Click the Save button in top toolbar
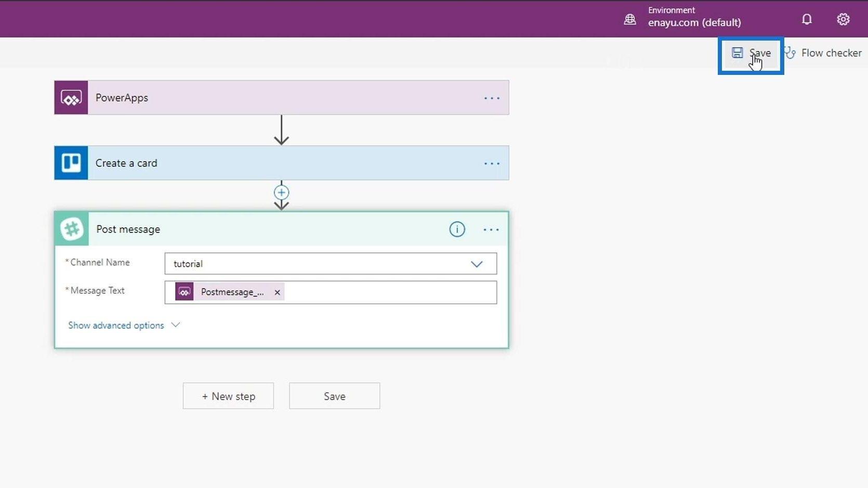Screen dimensions: 868x488 pyautogui.click(x=751, y=53)
